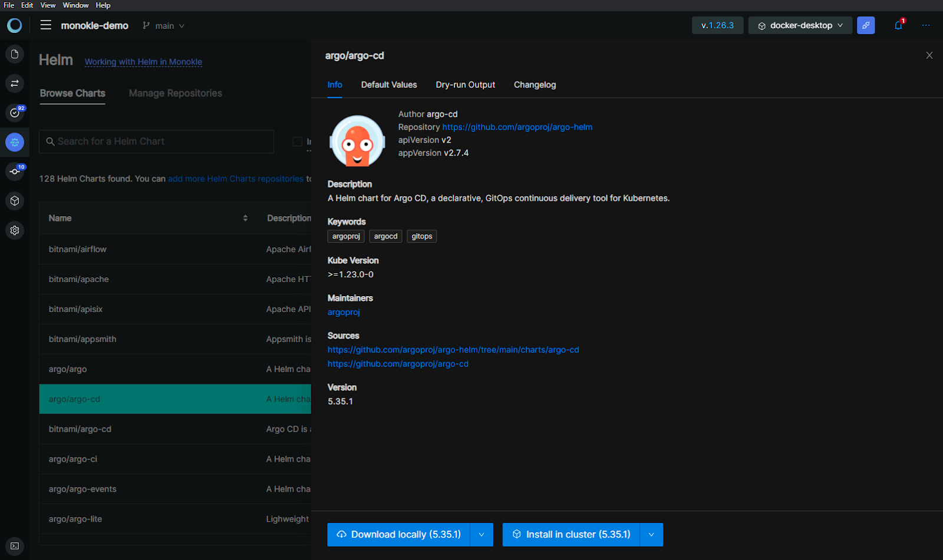Expand the Install in cluster dropdown arrow
Image resolution: width=943 pixels, height=560 pixels.
pos(651,535)
